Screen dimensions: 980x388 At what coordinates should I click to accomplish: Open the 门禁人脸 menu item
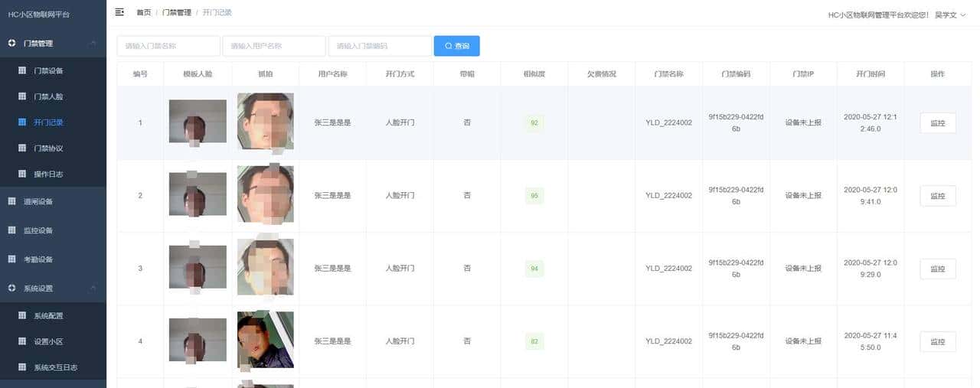pos(53,96)
